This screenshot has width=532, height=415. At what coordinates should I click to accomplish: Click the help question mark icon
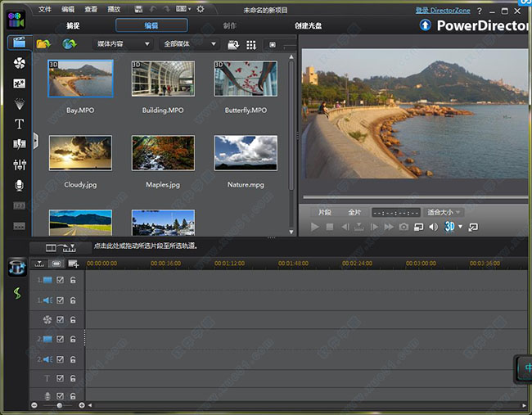pos(480,11)
